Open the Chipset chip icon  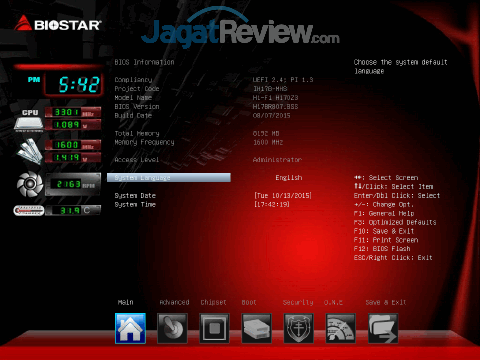(x=214, y=328)
